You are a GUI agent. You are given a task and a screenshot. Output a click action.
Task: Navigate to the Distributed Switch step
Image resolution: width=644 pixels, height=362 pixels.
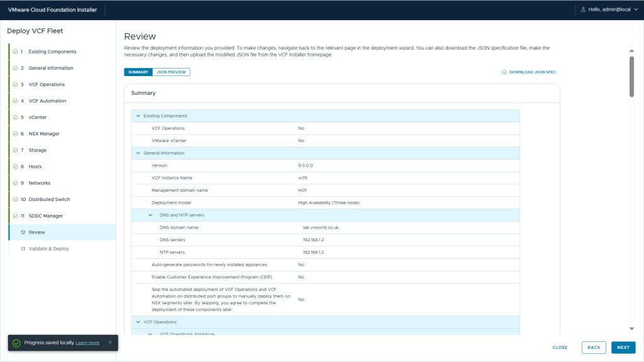pyautogui.click(x=49, y=199)
